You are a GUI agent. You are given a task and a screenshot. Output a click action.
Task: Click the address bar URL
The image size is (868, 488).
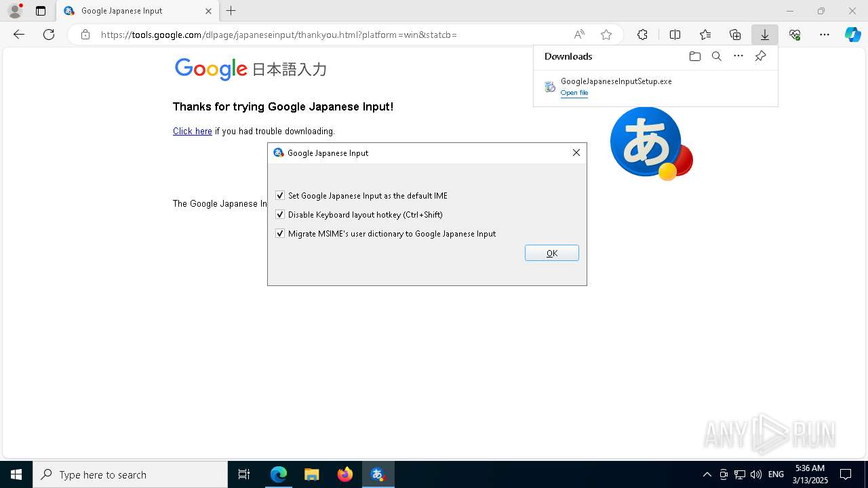pyautogui.click(x=279, y=35)
